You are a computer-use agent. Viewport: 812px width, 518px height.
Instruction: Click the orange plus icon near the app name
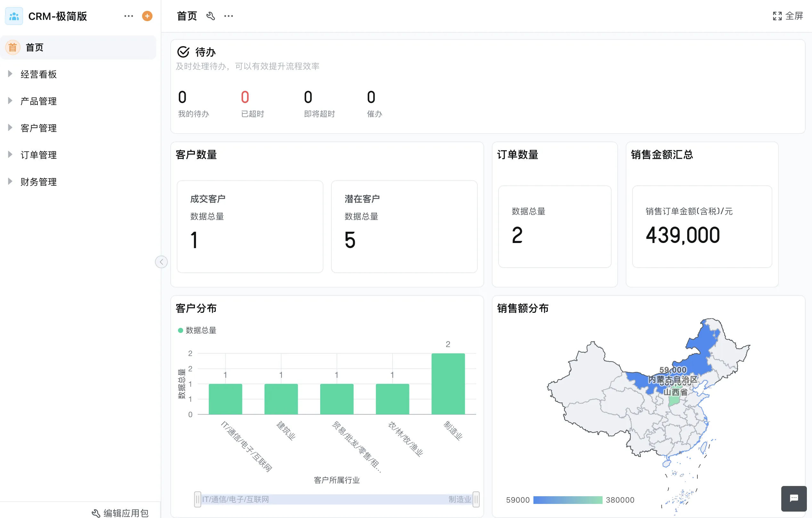pos(147,16)
